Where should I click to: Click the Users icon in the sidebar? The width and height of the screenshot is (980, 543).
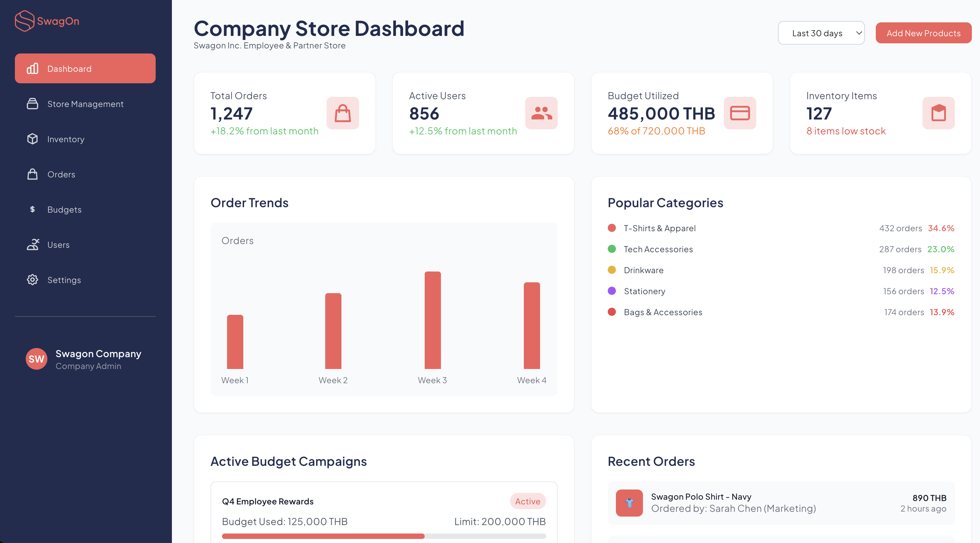(32, 244)
